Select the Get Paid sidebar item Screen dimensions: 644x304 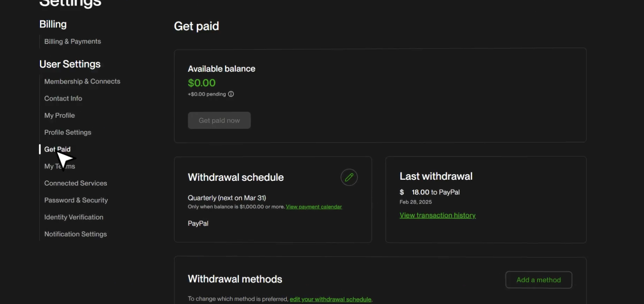57,149
